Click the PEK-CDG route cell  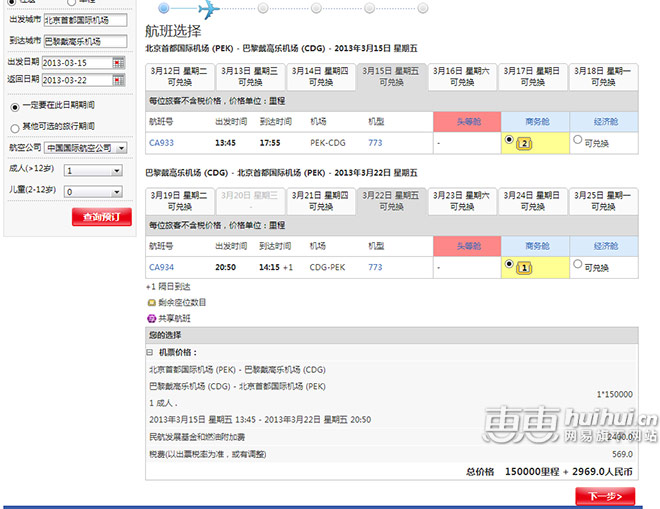pyautogui.click(x=327, y=143)
